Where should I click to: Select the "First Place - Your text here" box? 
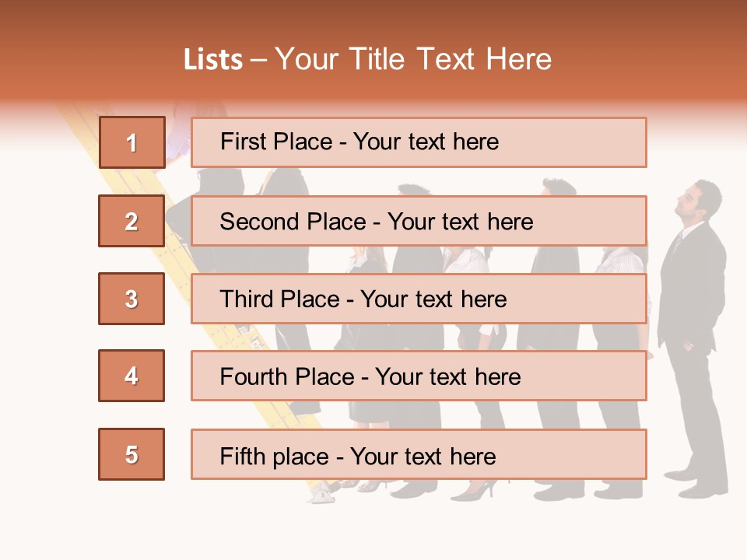[x=419, y=142]
